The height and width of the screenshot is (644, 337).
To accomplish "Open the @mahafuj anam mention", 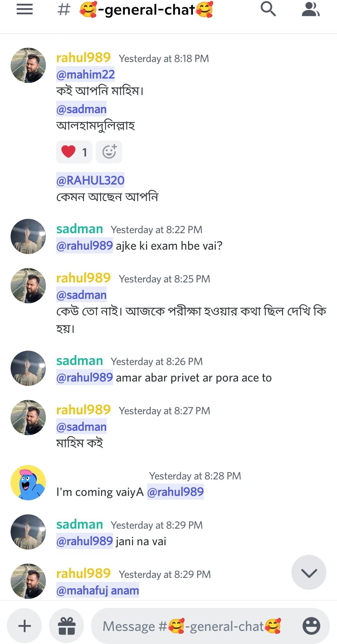I will [97, 590].
